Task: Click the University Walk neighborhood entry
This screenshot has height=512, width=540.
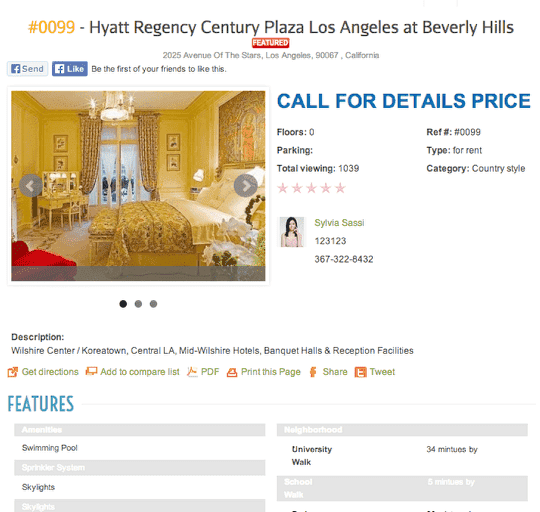Action: tap(312, 456)
